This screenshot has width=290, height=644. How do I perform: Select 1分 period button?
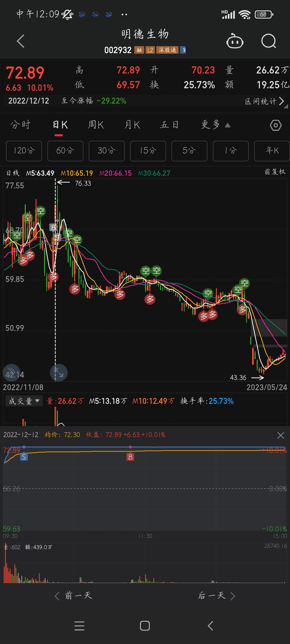[231, 151]
